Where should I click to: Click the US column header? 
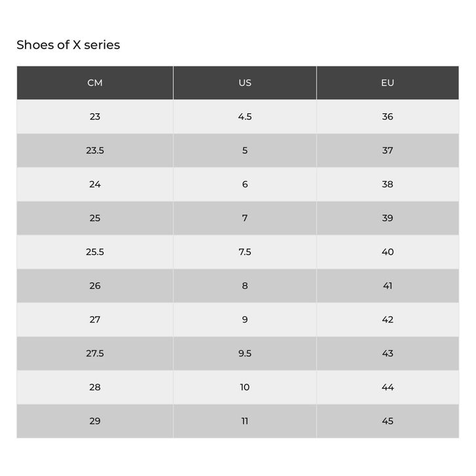(245, 83)
